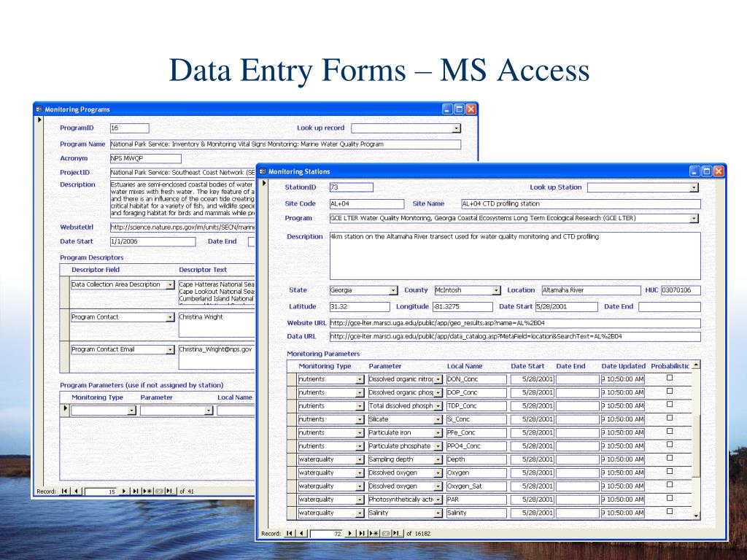Jump to last record in Monitoring Stations
This screenshot has height=560, width=747.
pyautogui.click(x=362, y=533)
